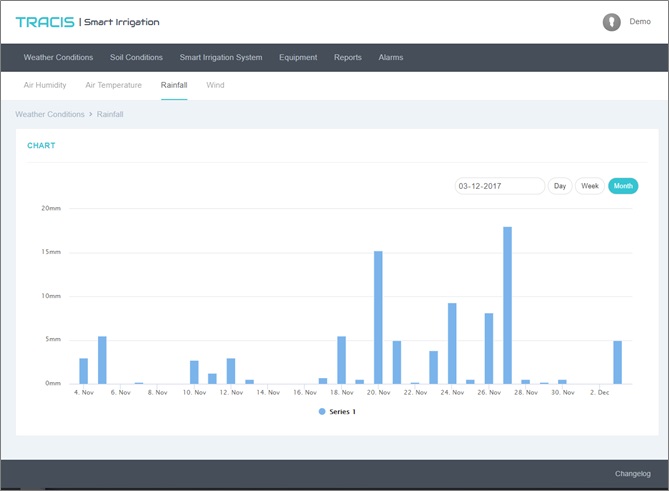This screenshot has height=491, width=669.
Task: Click the Series 1 legend label
Action: (x=342, y=412)
